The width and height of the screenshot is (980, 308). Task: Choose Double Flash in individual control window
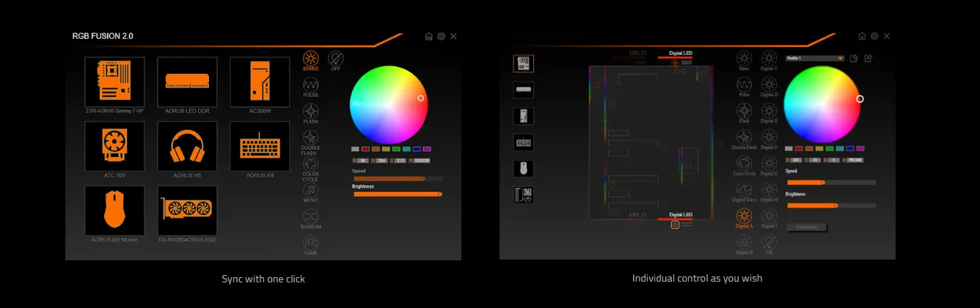(744, 138)
